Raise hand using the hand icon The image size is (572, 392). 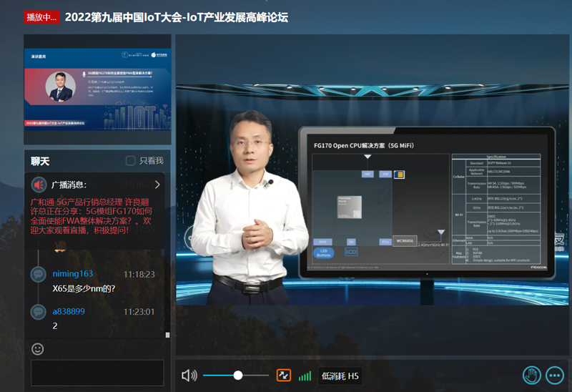pos(531,375)
